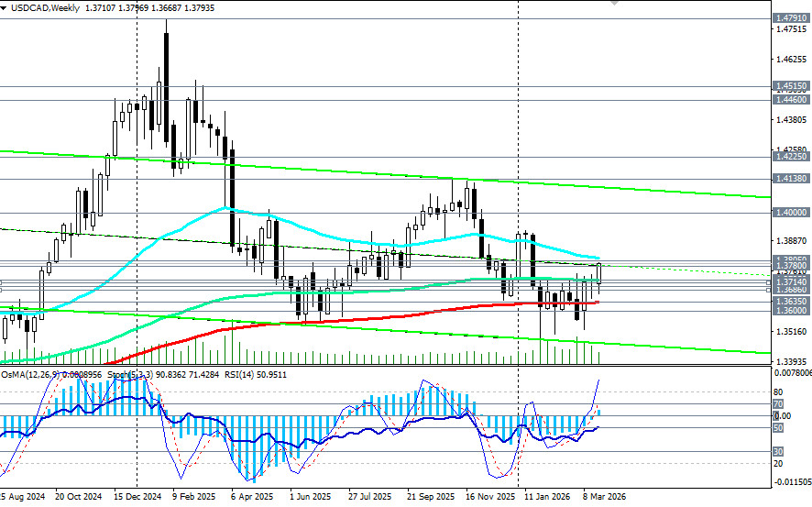The height and width of the screenshot is (507, 812).
Task: Select the 1.37800 horizontal level label
Action: click(791, 266)
